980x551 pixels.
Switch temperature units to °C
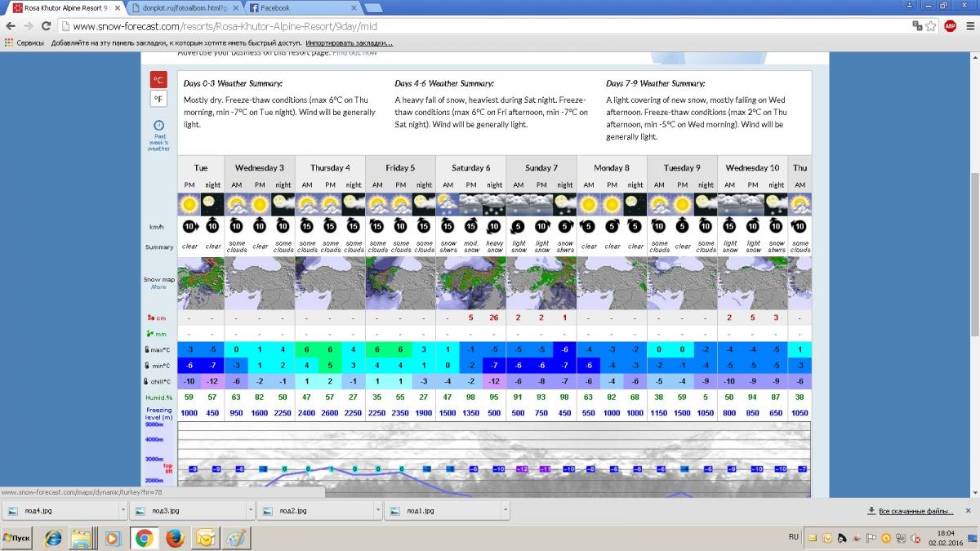pyautogui.click(x=158, y=80)
